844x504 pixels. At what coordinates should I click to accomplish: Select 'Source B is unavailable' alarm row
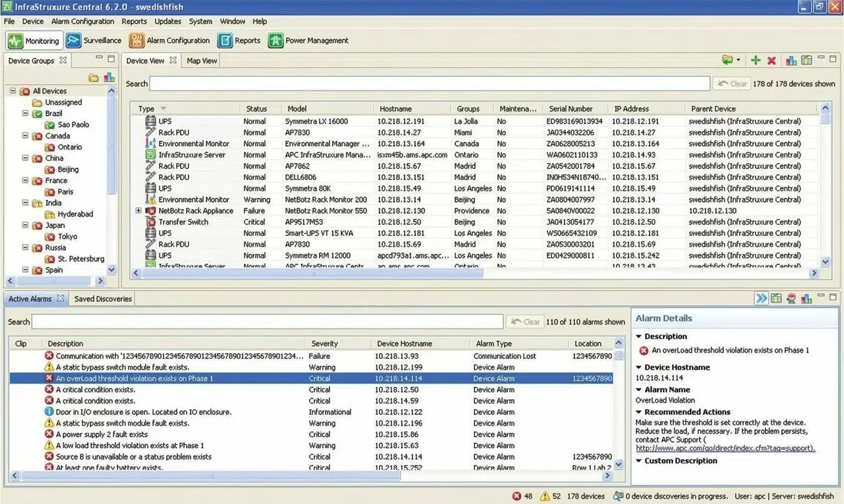pyautogui.click(x=311, y=457)
